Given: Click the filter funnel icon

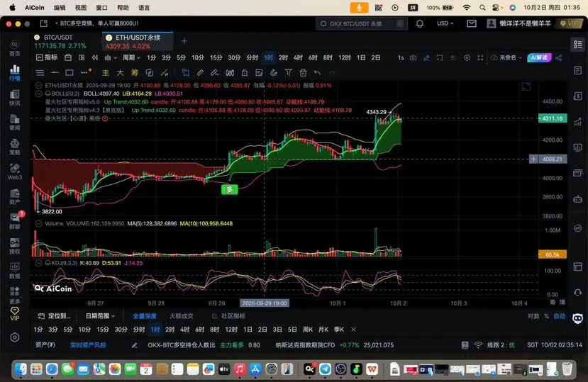Looking at the screenshot, I should coord(289,73).
